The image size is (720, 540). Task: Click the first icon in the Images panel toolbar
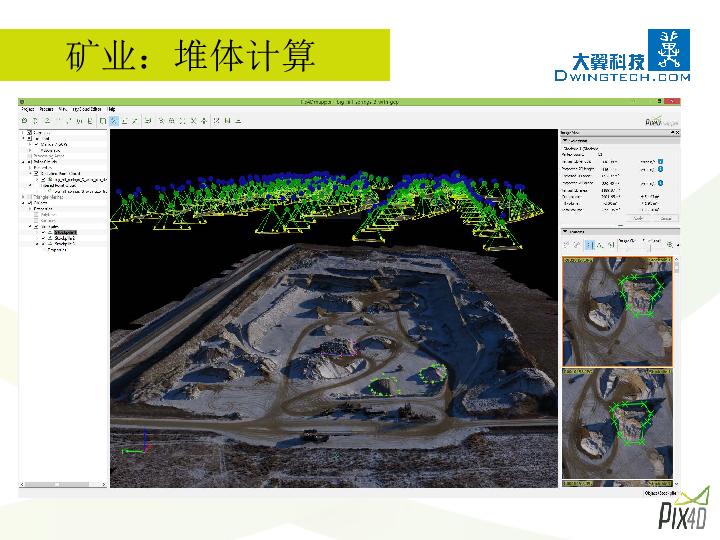[566, 244]
